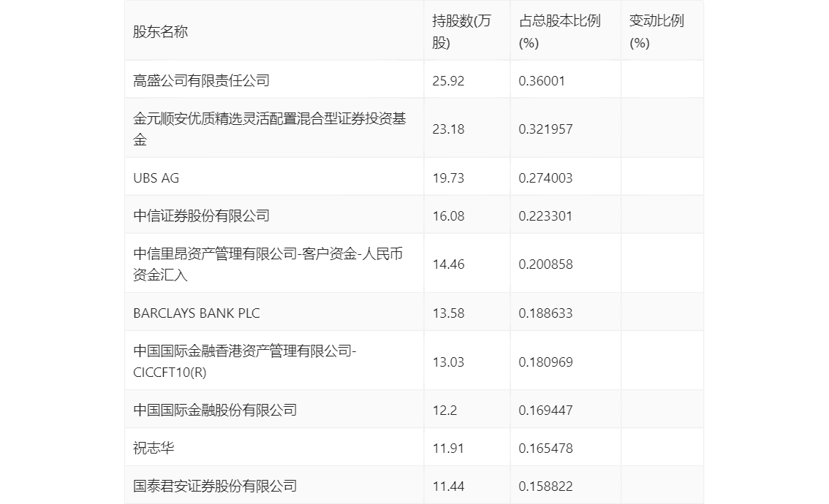Click shareholder 金元顺安优质精选灵活配置混合型证券投资基金
Image resolution: width=829 pixels, height=504 pixels.
coord(270,129)
